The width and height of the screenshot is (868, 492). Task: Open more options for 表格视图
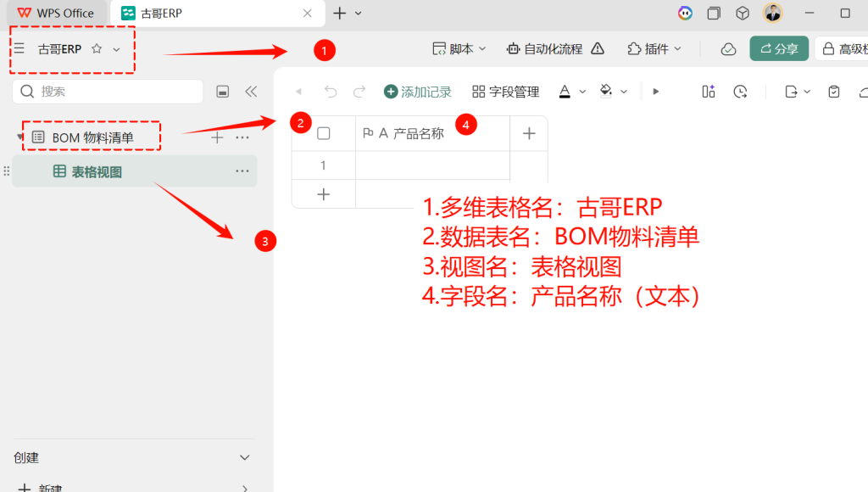[x=242, y=171]
